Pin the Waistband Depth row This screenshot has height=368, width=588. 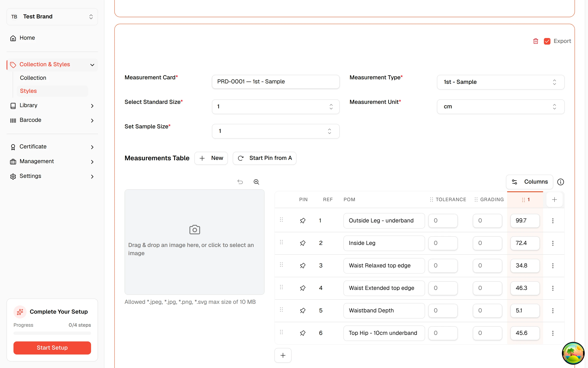coord(303,311)
